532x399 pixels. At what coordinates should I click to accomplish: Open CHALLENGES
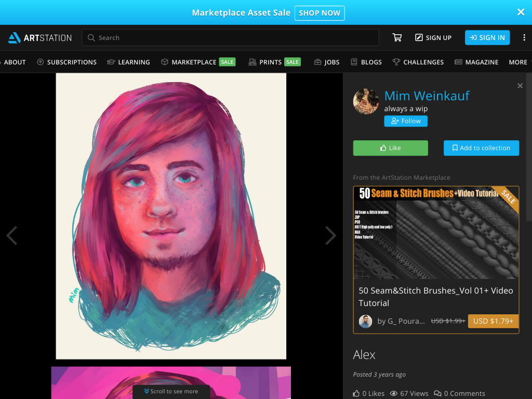click(x=418, y=62)
